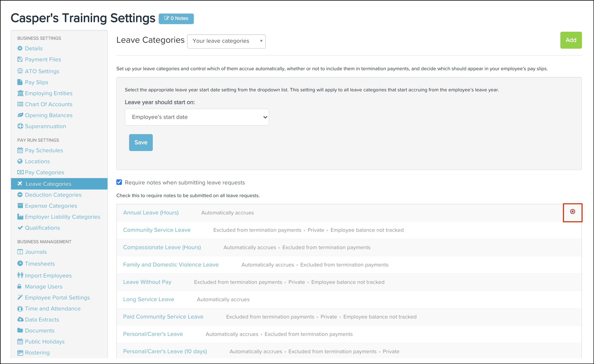Open Family and Domestic Violence Leave link
Viewport: 594px width, 364px height.
tap(171, 265)
